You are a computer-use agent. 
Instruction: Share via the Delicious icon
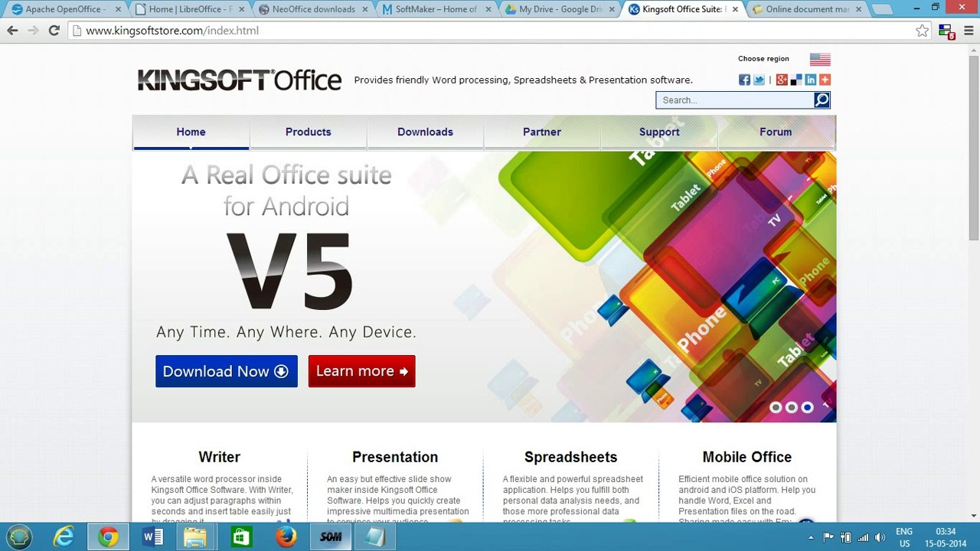796,80
